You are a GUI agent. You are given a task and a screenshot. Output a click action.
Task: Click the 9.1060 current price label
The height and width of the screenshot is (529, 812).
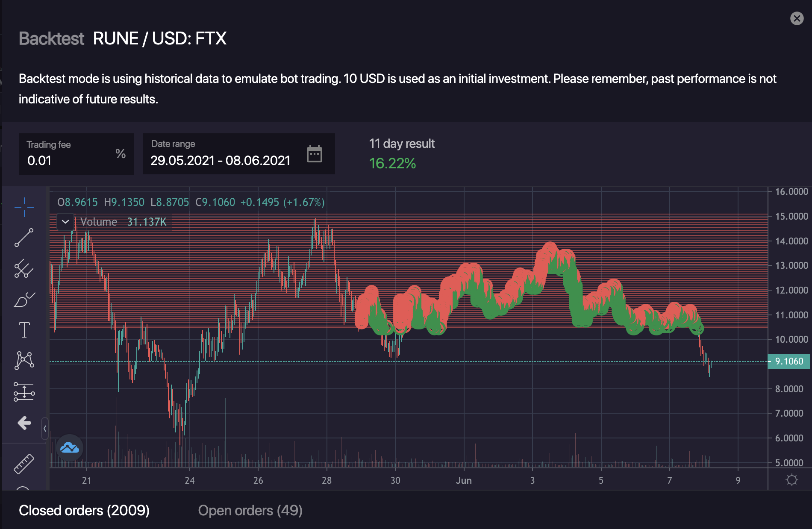click(789, 361)
